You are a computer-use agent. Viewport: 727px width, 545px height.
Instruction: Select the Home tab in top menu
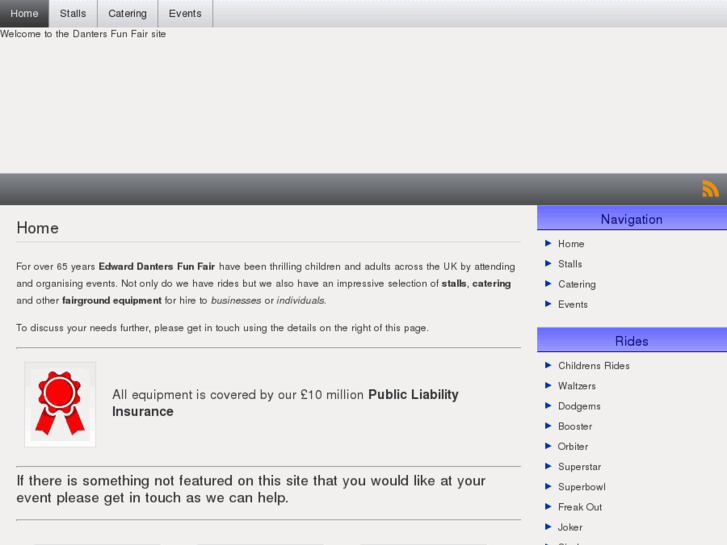point(24,13)
